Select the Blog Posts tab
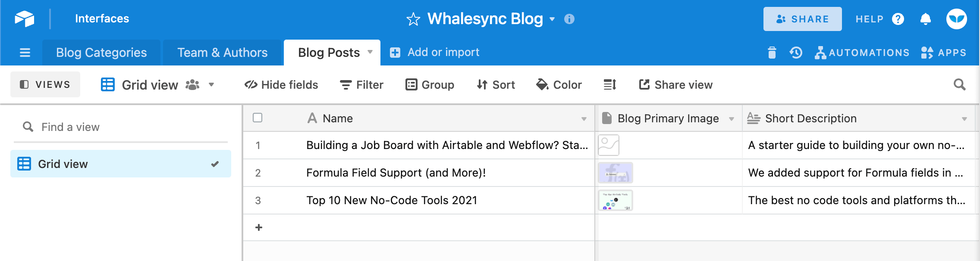980x261 pixels. click(x=329, y=53)
